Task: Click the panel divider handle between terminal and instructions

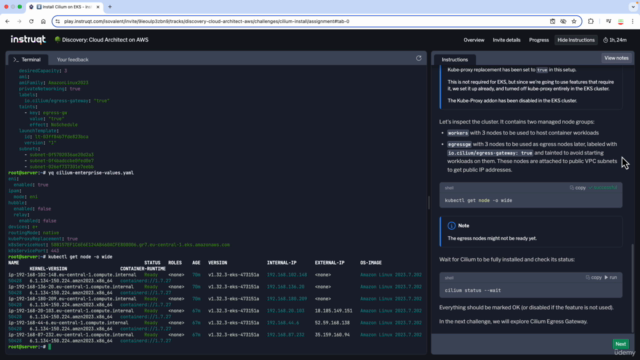Action: coord(429,202)
